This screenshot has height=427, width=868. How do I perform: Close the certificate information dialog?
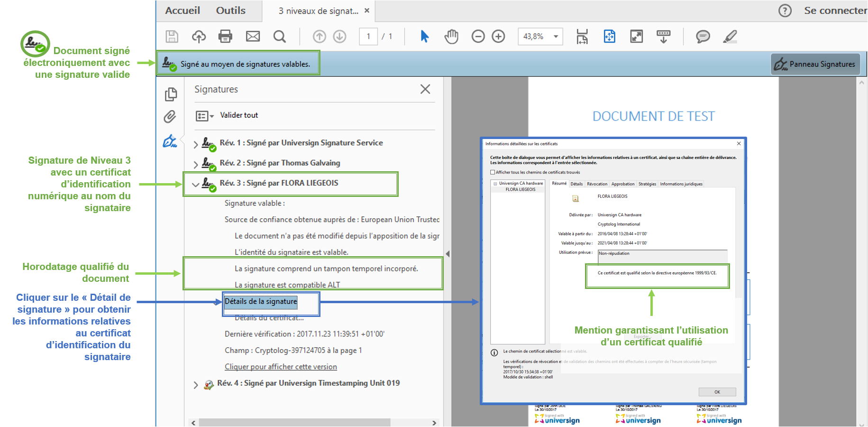coord(739,144)
